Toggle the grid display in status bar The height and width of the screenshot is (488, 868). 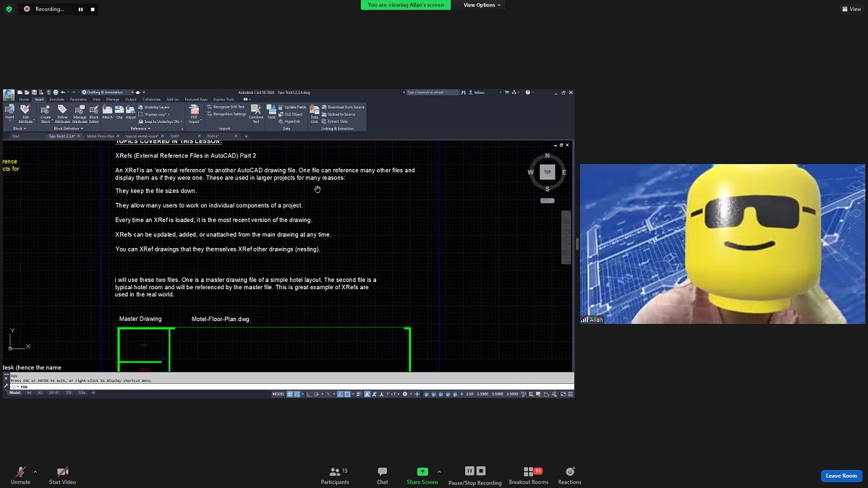290,394
